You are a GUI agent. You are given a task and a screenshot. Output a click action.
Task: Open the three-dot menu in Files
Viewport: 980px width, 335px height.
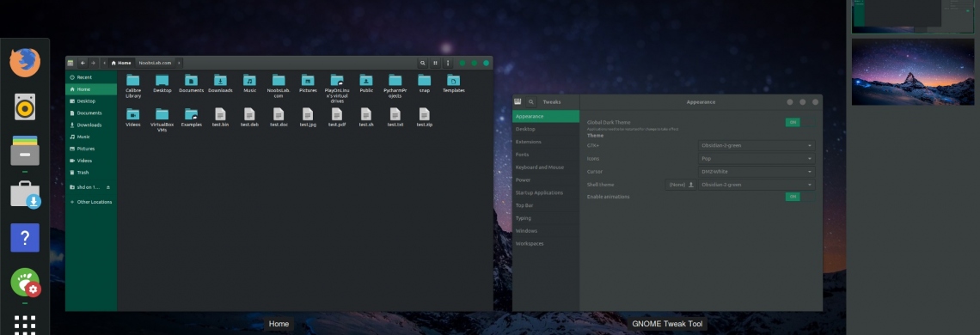(x=448, y=63)
